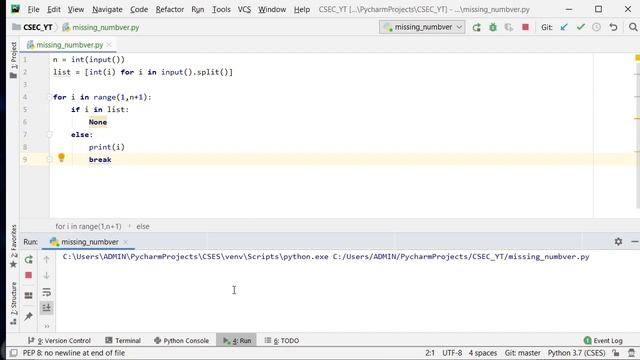Start debugging with the bug icon
640x360 pixels.
493,27
